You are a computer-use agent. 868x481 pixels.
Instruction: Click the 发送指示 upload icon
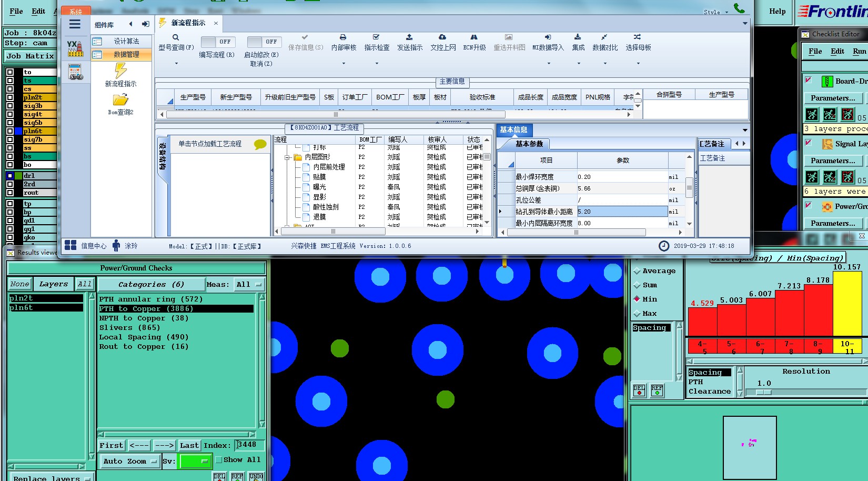click(409, 37)
